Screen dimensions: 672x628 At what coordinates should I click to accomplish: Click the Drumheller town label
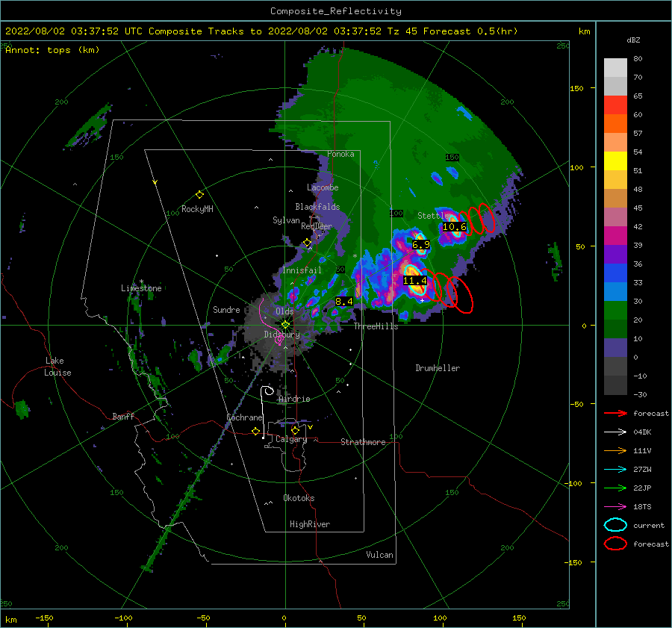[438, 368]
